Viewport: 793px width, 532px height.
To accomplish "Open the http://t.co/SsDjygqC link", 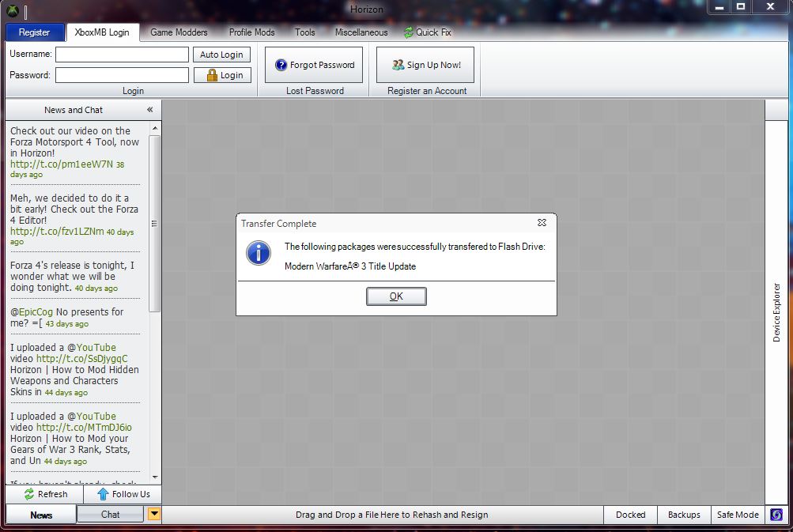I will click(82, 359).
